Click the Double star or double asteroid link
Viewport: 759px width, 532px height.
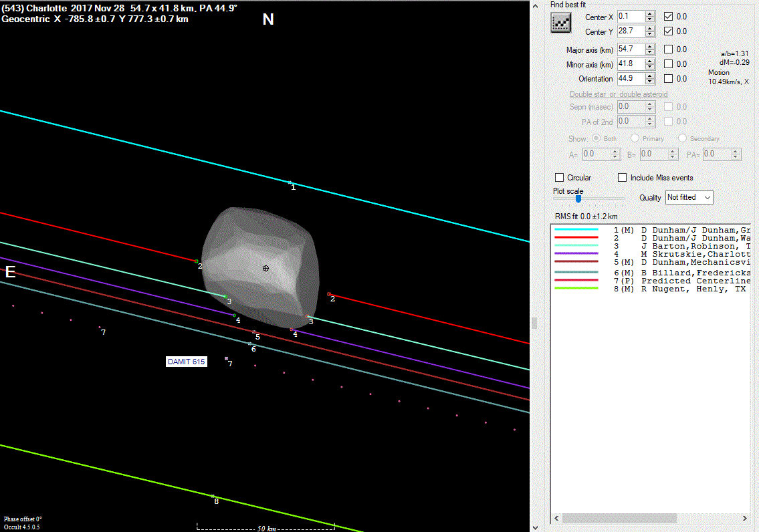tap(619, 94)
